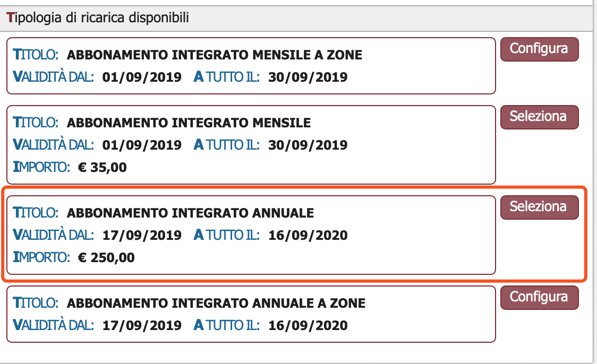Open Configura for ANNUALE A ZONE
Screen dimensions: 597x364
(x=539, y=298)
